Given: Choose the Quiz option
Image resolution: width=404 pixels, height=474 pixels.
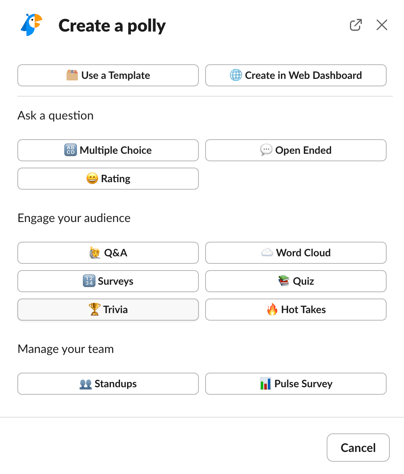Looking at the screenshot, I should 296,281.
